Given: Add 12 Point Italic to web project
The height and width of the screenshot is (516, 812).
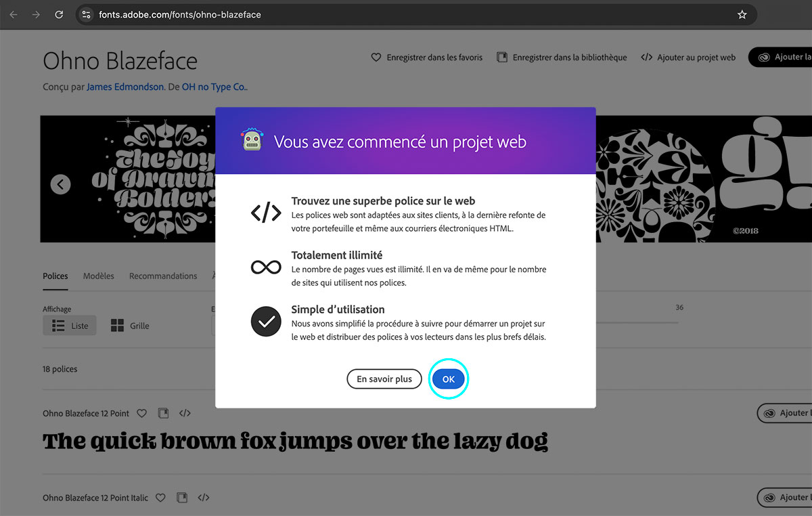Looking at the screenshot, I should click(203, 498).
